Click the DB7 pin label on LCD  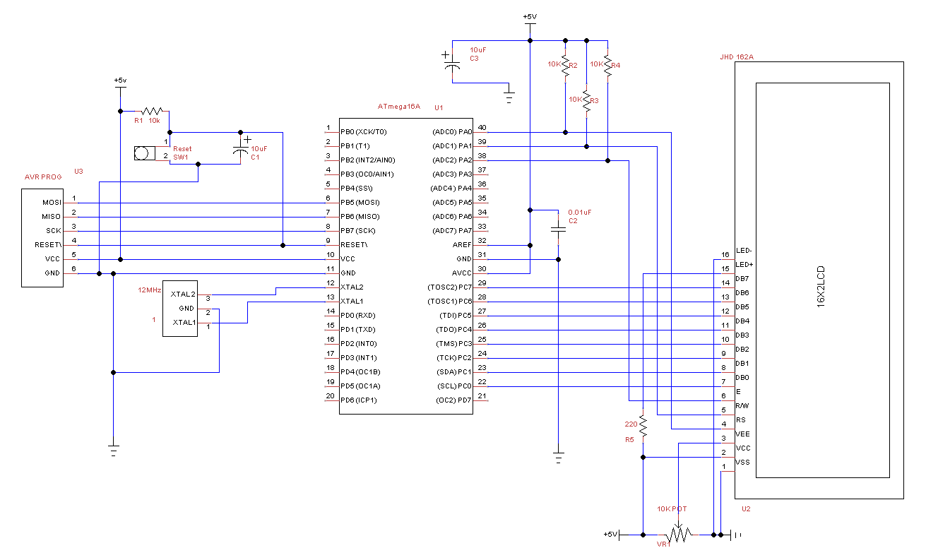coord(742,279)
